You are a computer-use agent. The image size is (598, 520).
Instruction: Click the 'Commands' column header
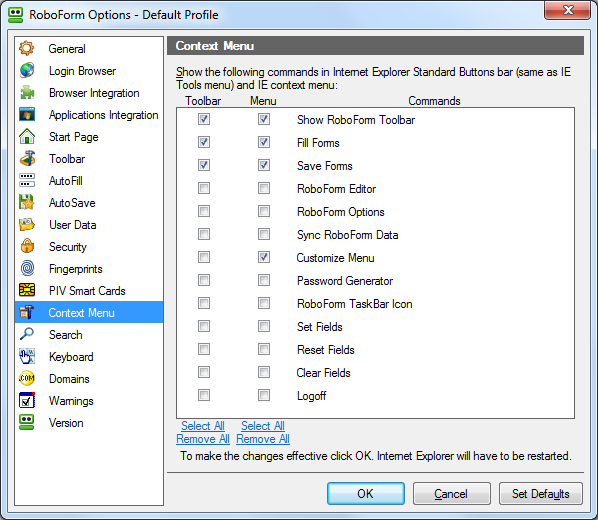tap(434, 101)
